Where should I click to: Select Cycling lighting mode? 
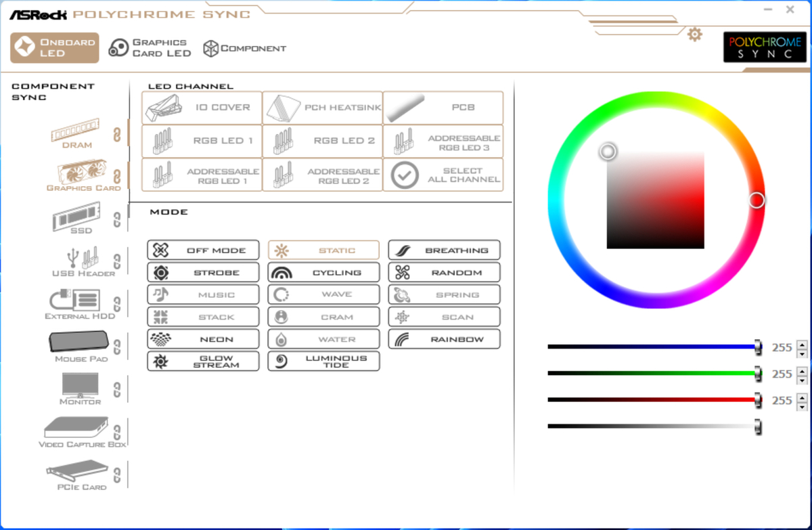(x=323, y=272)
